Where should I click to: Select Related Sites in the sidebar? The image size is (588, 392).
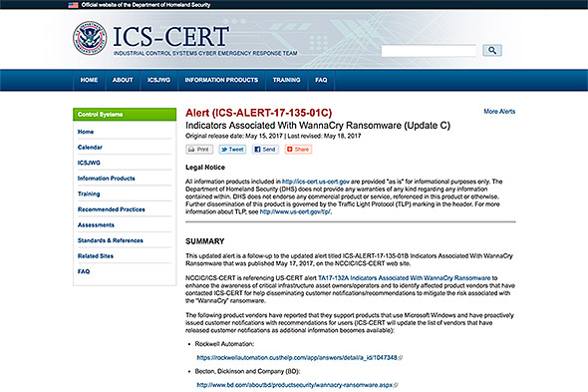click(x=96, y=256)
